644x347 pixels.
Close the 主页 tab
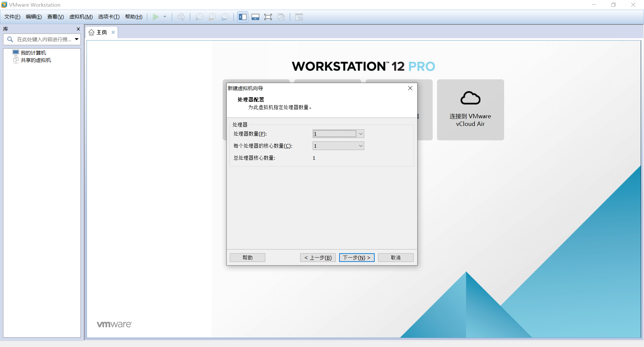click(x=113, y=32)
